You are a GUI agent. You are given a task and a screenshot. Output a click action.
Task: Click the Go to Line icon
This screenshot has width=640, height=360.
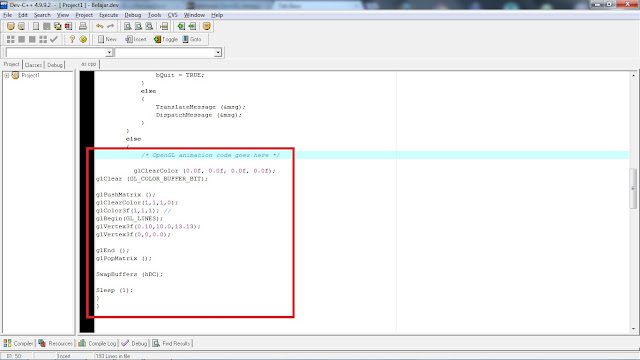click(164, 26)
